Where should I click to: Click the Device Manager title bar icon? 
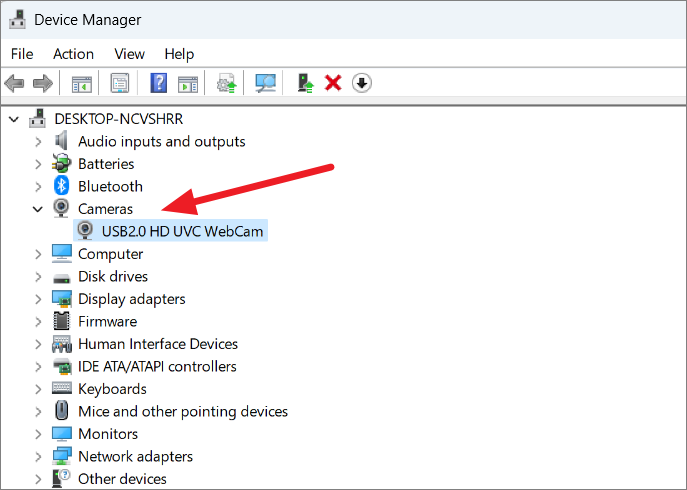click(x=17, y=19)
